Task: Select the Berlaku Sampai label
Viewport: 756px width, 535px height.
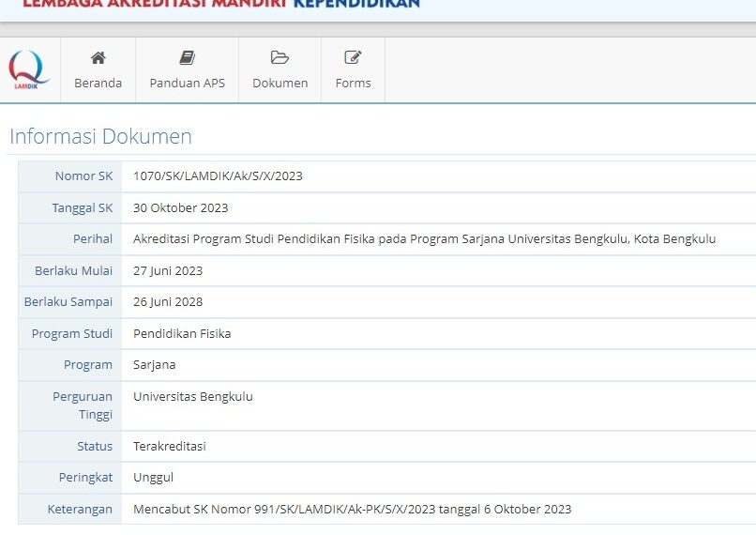Action: tap(68, 302)
